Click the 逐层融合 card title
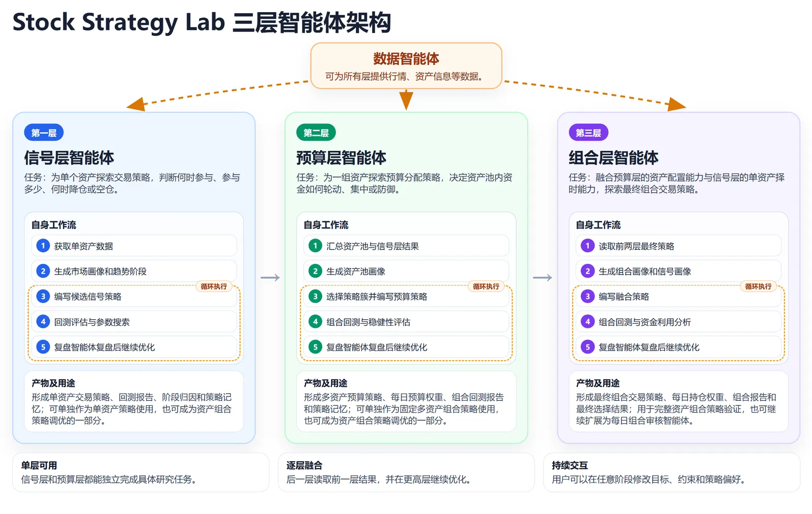Screen dimensions: 812x514 [304, 465]
